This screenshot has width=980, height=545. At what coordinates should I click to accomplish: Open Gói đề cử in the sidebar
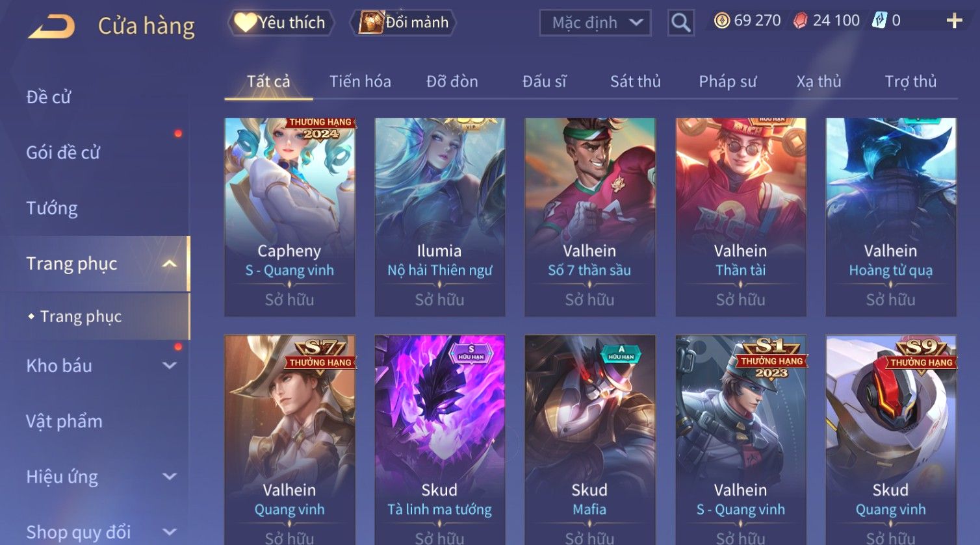(63, 153)
